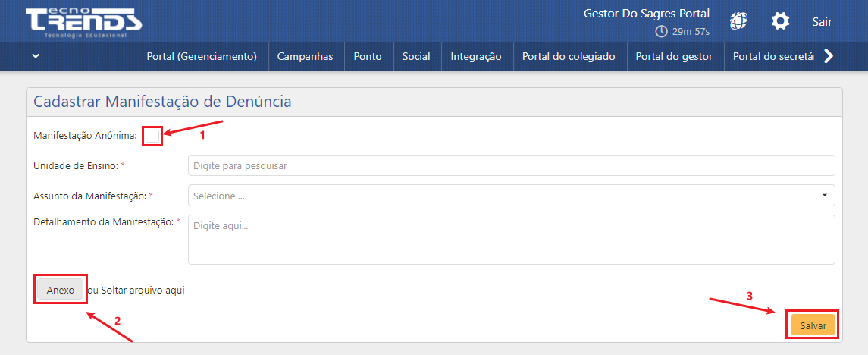
Task: Expand the navigation collapse chevron on the left
Action: (x=36, y=56)
